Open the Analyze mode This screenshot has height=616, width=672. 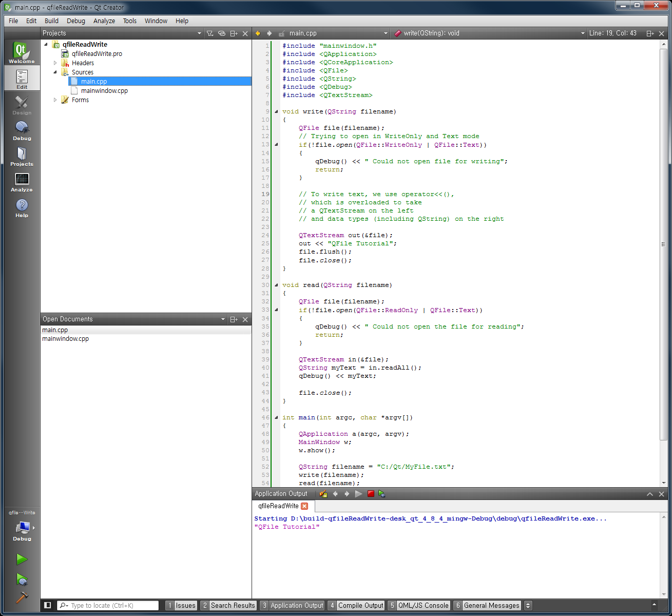[22, 181]
